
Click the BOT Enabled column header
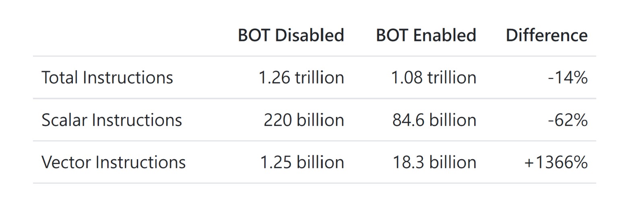pyautogui.click(x=426, y=35)
